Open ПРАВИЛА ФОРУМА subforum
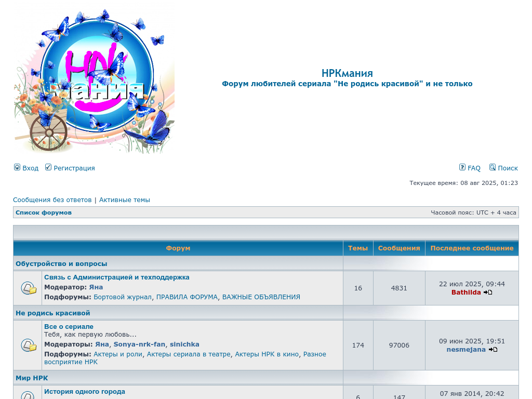The height and width of the screenshot is (399, 532). point(187,297)
